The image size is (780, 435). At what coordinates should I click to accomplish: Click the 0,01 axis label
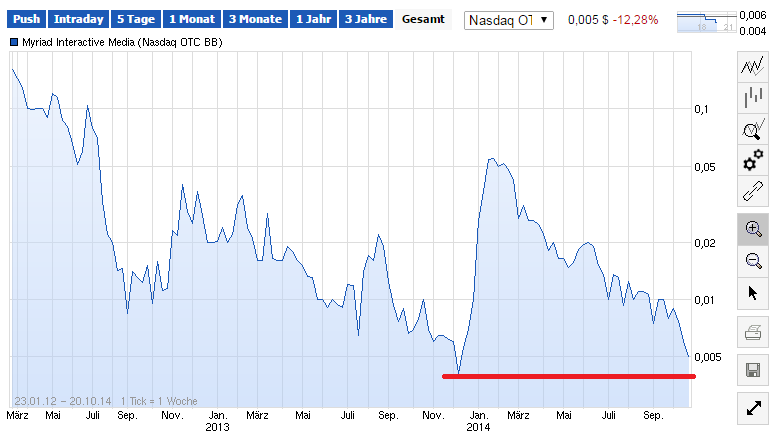pyautogui.click(x=705, y=300)
